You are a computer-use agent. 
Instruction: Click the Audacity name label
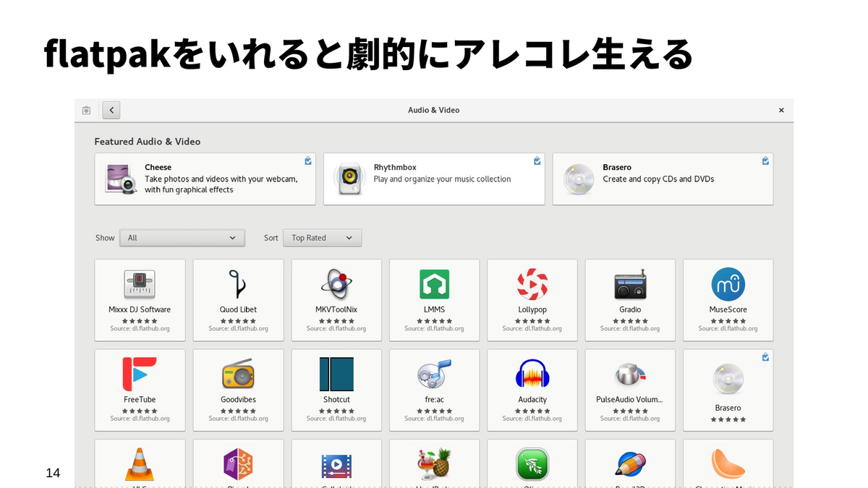(532, 399)
